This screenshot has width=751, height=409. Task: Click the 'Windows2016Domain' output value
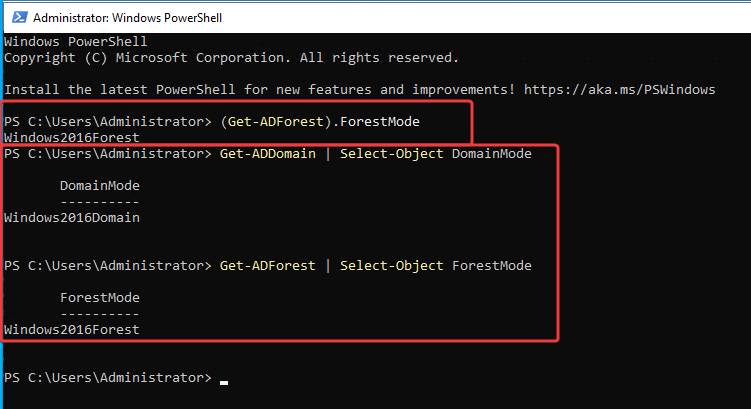point(72,217)
